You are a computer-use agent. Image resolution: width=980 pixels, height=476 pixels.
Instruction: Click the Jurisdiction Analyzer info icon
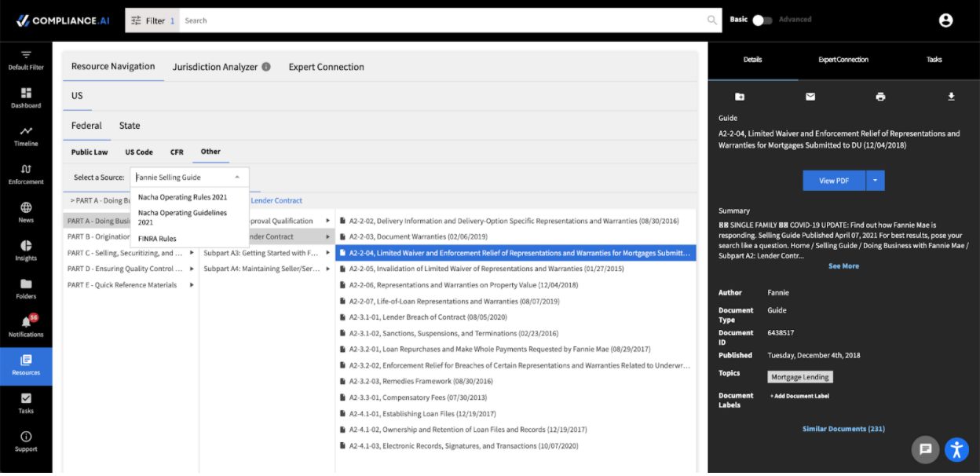[x=266, y=67]
